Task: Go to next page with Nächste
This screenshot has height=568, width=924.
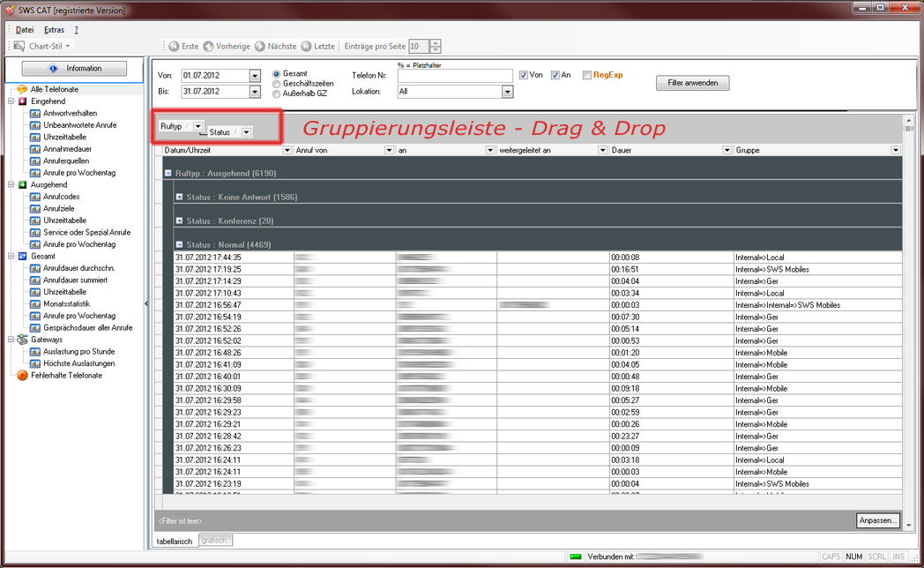Action: pos(276,46)
